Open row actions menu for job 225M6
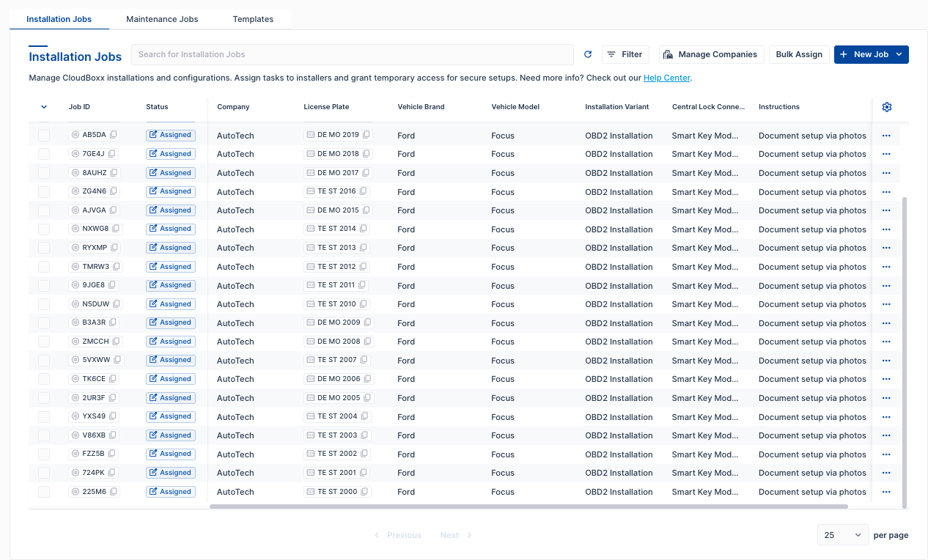The width and height of the screenshot is (928, 560). click(886, 492)
